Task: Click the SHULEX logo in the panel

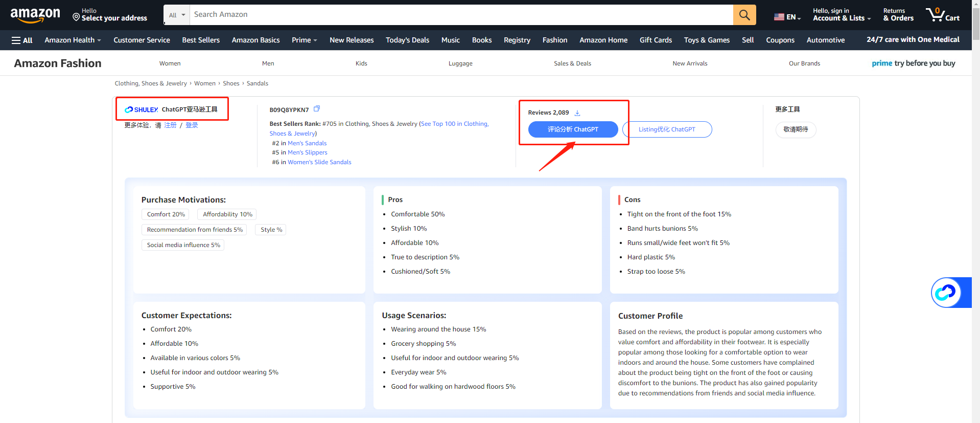Action: 142,109
